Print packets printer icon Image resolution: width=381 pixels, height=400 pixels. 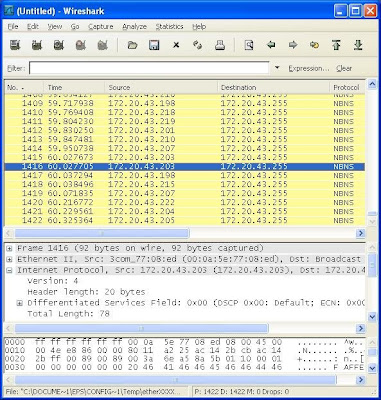pyautogui.click(x=220, y=45)
